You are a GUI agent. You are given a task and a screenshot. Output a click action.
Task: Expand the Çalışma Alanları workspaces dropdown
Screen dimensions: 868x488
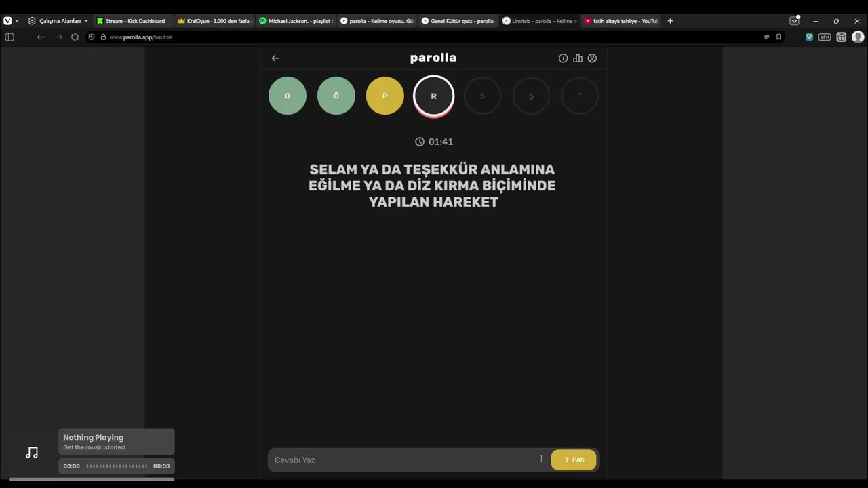point(58,21)
